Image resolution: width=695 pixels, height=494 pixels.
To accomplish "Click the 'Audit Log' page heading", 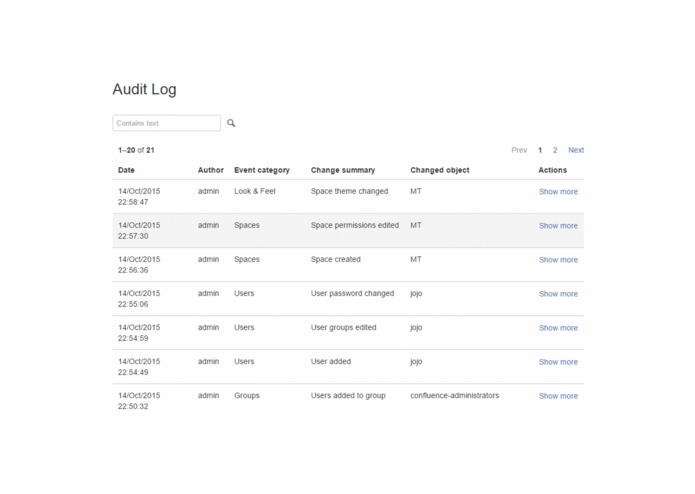I will click(x=144, y=89).
